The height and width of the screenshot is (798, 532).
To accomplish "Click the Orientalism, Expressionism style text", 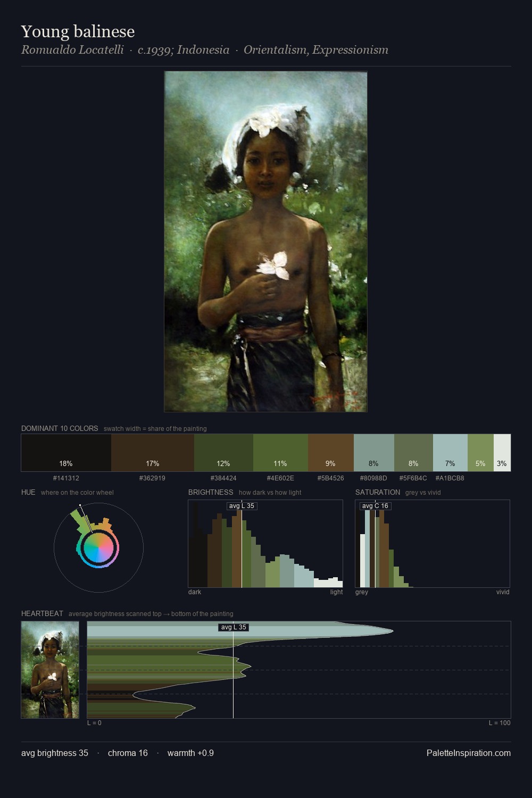I will pyautogui.click(x=316, y=50).
